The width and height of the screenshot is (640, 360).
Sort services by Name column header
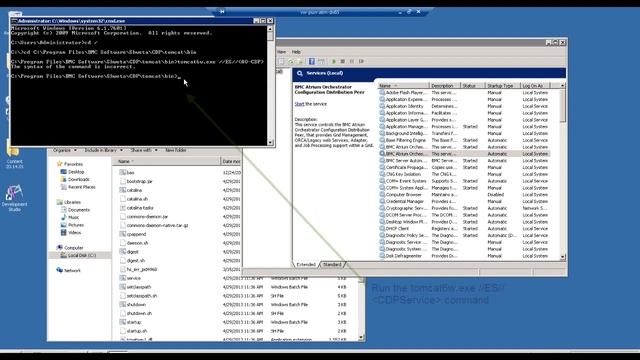[x=403, y=86]
